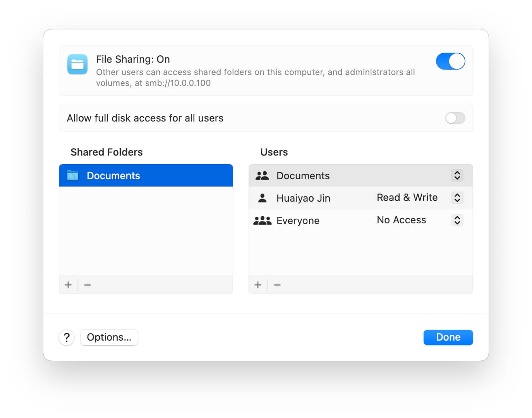
Task: Open help with the question mark button
Action: point(67,337)
